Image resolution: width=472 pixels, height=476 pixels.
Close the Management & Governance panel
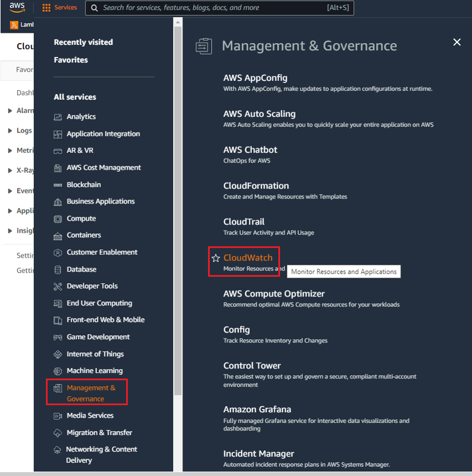click(x=457, y=42)
